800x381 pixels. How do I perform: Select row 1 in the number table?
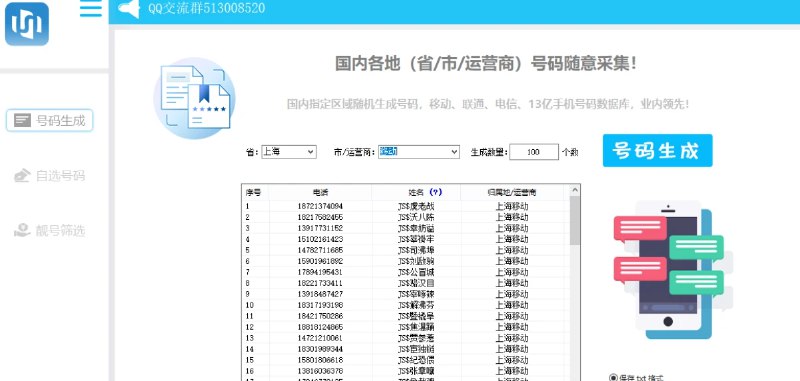click(406, 206)
